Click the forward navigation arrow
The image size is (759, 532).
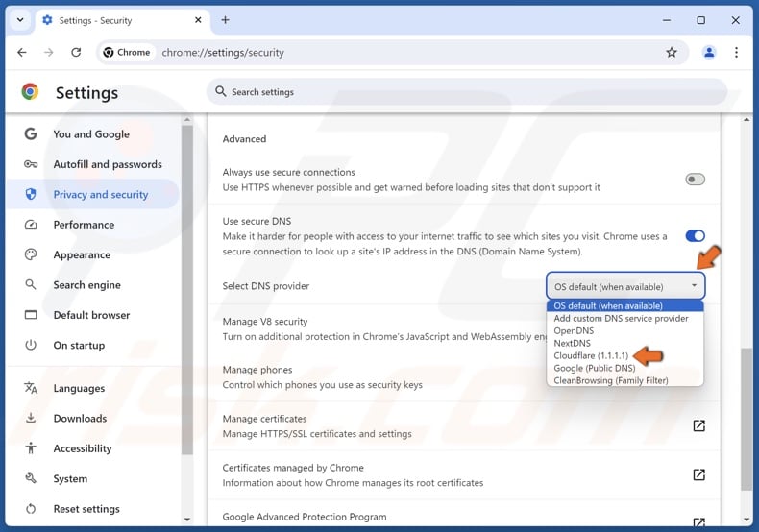[48, 52]
